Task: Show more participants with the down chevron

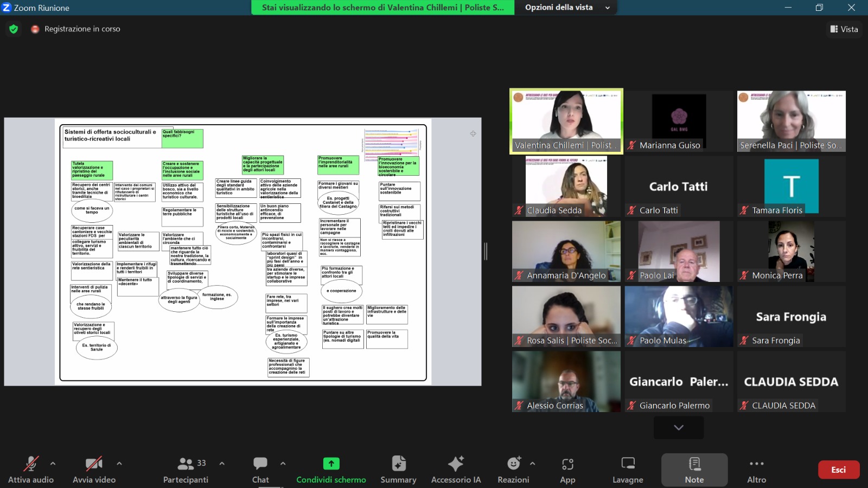Action: (679, 427)
